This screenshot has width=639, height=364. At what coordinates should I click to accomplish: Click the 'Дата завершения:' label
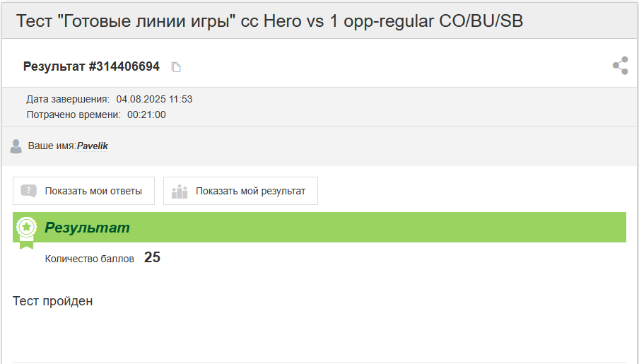(x=68, y=100)
